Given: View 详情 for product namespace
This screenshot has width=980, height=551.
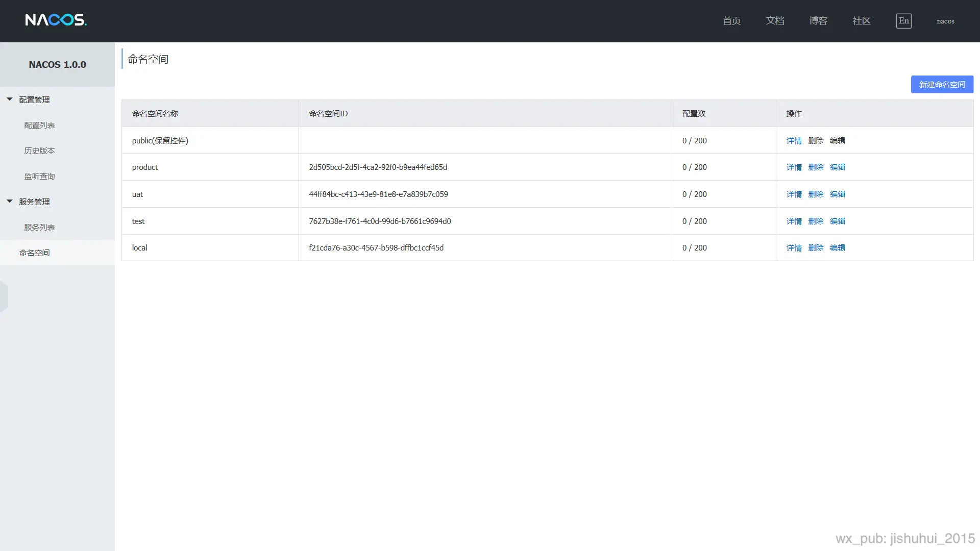Looking at the screenshot, I should (794, 167).
